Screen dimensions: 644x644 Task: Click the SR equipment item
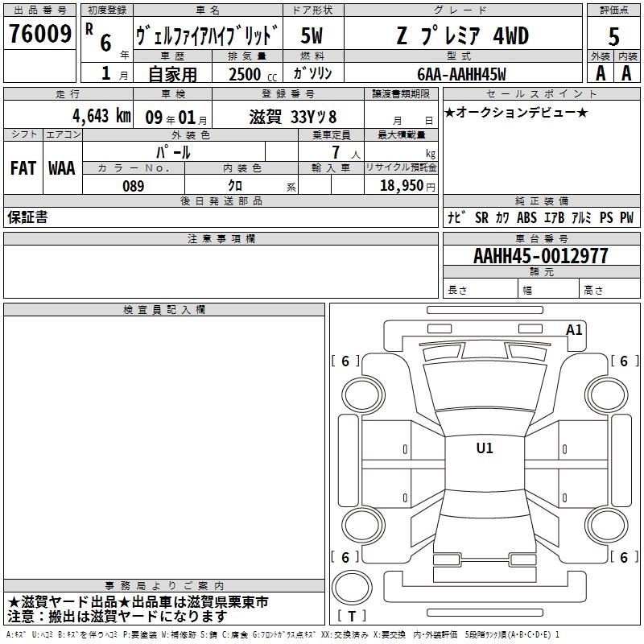click(481, 217)
